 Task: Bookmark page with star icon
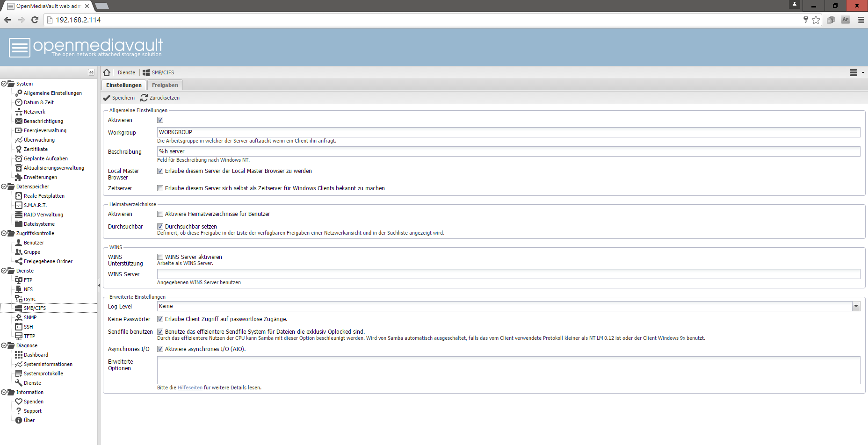point(816,20)
